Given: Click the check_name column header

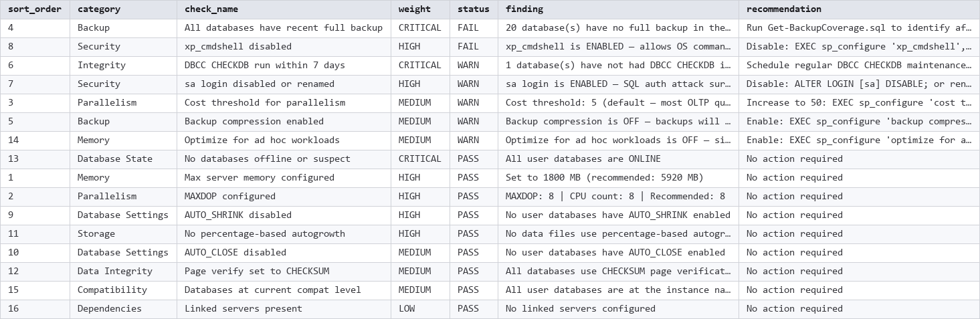Looking at the screenshot, I should 284,9.
